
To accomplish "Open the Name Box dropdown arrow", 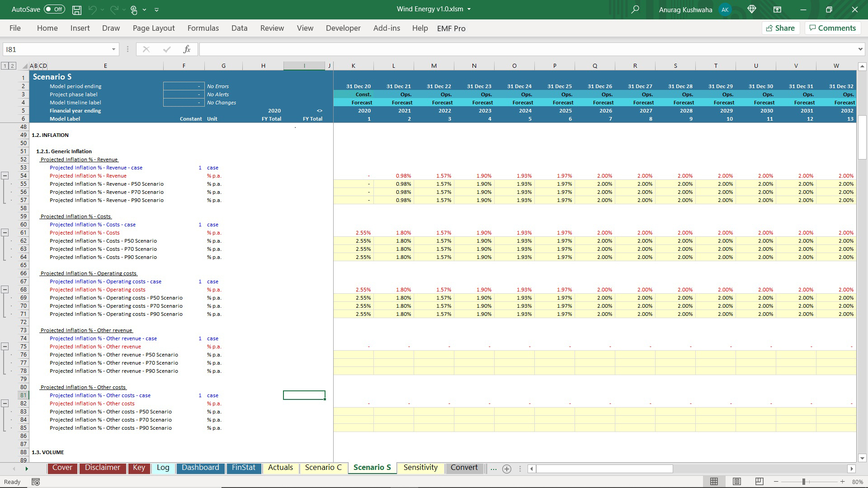I will [113, 49].
